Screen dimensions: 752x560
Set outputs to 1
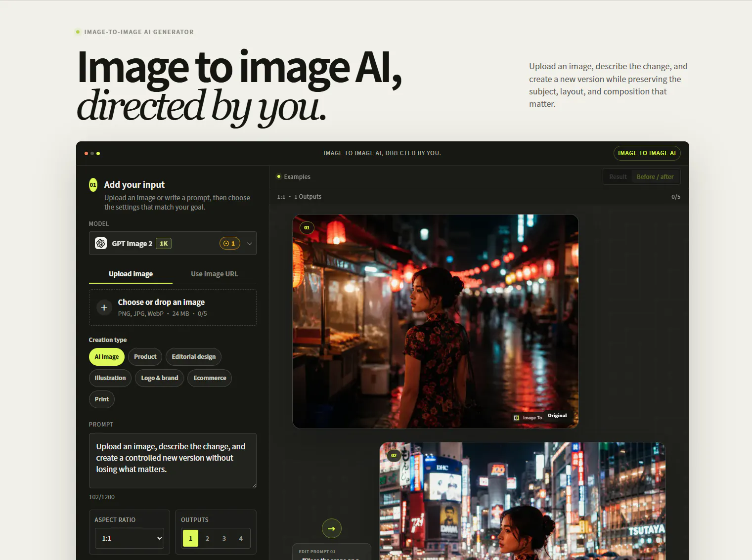190,538
